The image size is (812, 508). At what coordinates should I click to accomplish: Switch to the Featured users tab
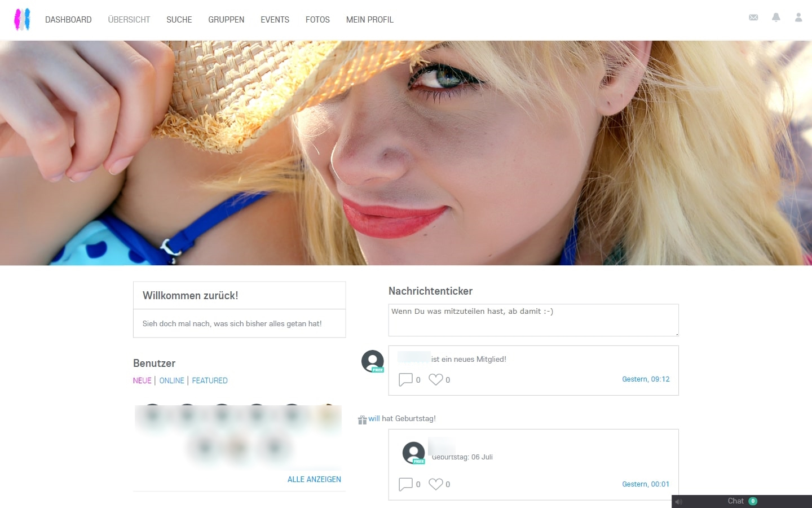pos(210,380)
